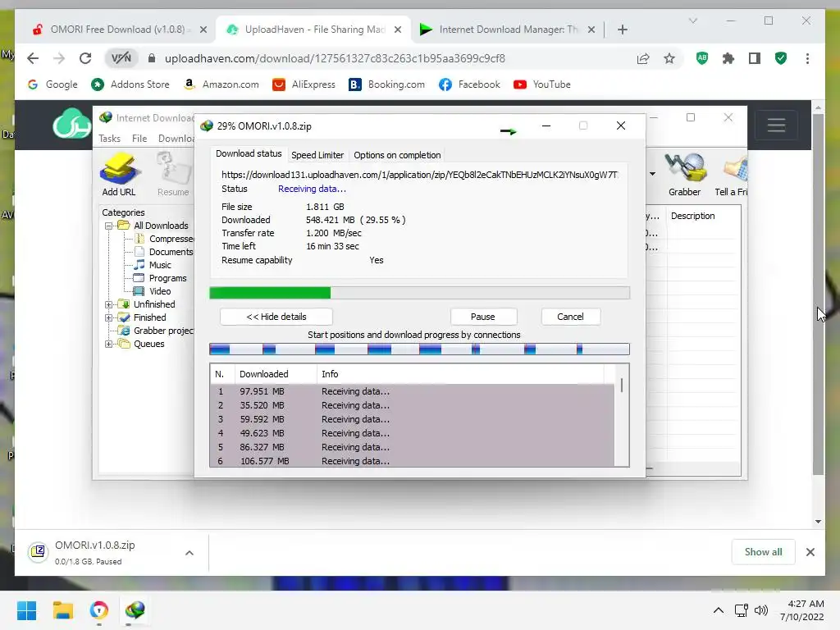Bookmark this page with the star icon
Image resolution: width=840 pixels, height=630 pixels.
tap(669, 58)
